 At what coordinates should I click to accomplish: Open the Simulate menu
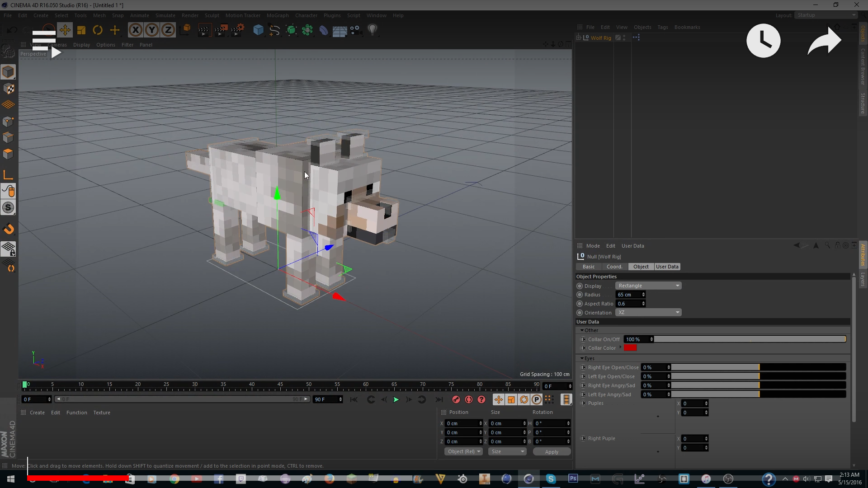165,15
